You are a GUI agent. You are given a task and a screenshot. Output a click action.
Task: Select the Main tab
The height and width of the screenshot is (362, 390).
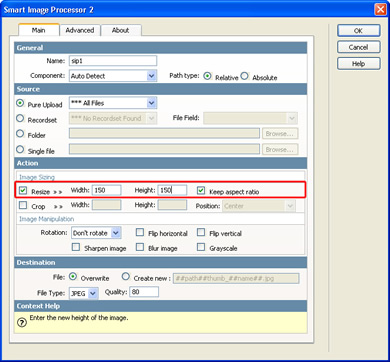(x=39, y=30)
